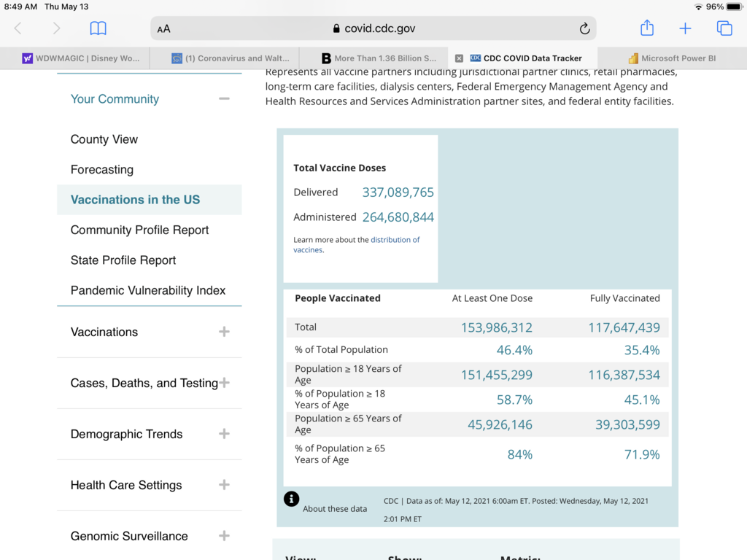Switch to the Microsoft Power BI tab
This screenshot has height=560, width=747.
(x=671, y=58)
